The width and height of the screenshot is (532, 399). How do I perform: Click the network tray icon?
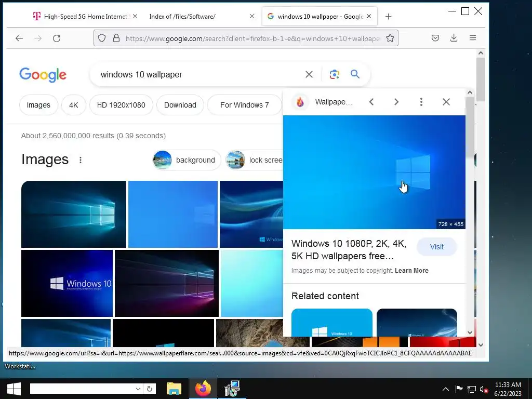click(472, 389)
